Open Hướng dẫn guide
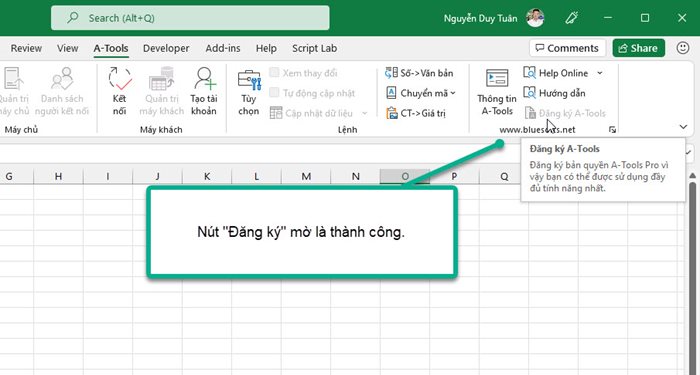Screen dimensions: 700x375 tap(554, 93)
